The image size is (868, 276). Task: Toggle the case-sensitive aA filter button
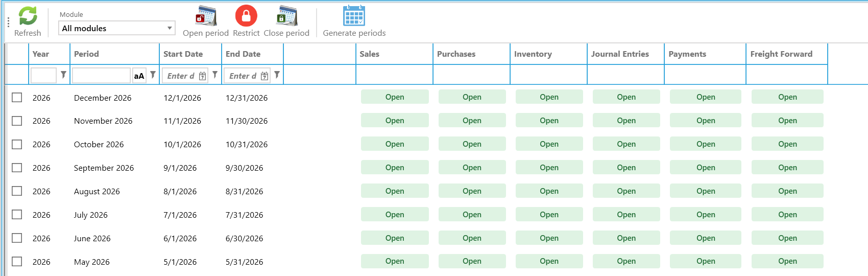pyautogui.click(x=139, y=76)
